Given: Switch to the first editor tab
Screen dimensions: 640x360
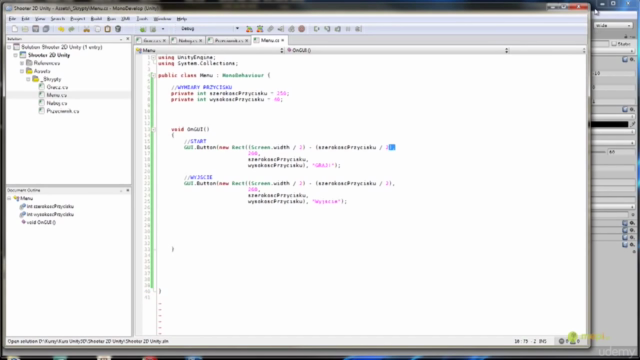Looking at the screenshot, I should pos(152,40).
